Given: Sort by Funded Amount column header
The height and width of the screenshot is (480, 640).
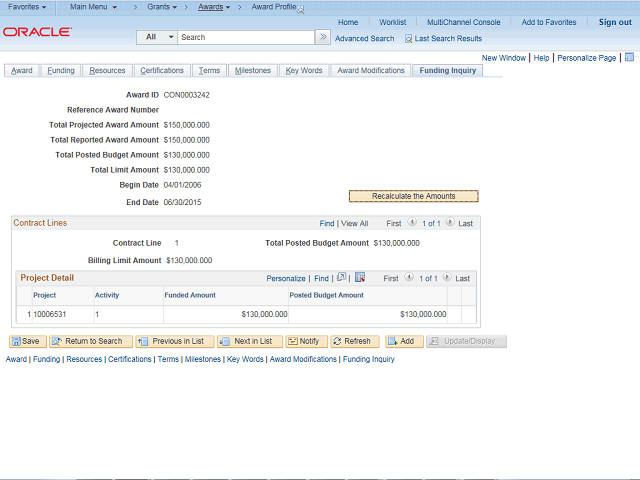Looking at the screenshot, I should click(x=190, y=295).
